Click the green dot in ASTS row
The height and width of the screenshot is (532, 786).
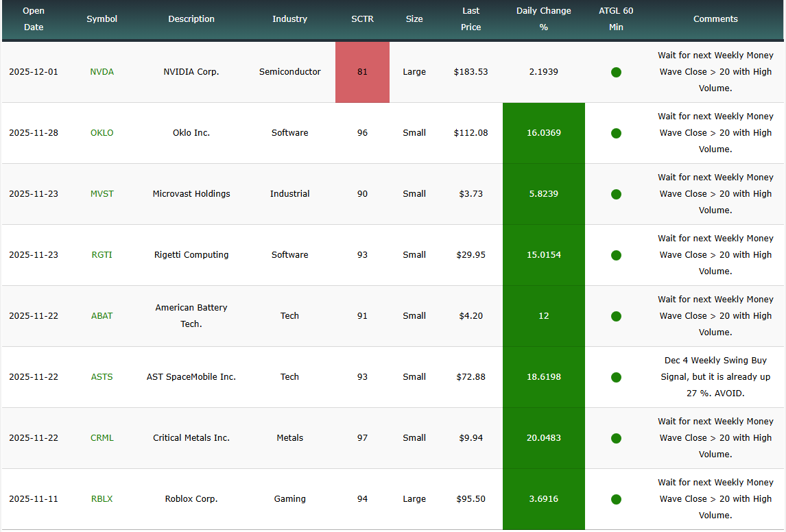616,377
